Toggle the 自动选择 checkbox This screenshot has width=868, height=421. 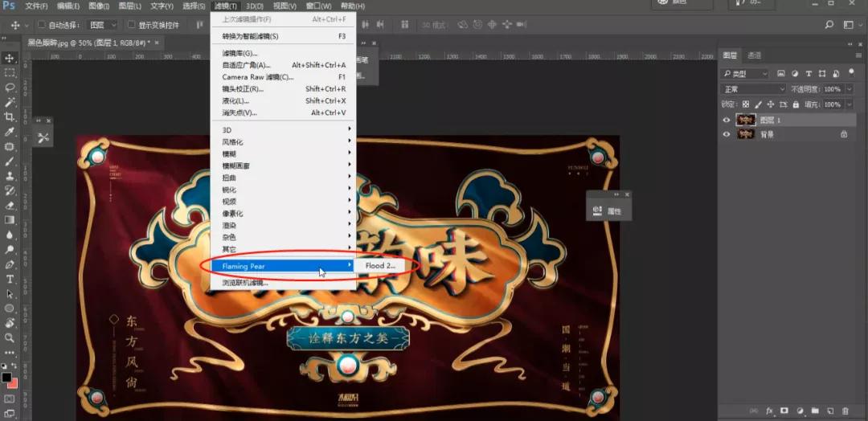pyautogui.click(x=42, y=25)
